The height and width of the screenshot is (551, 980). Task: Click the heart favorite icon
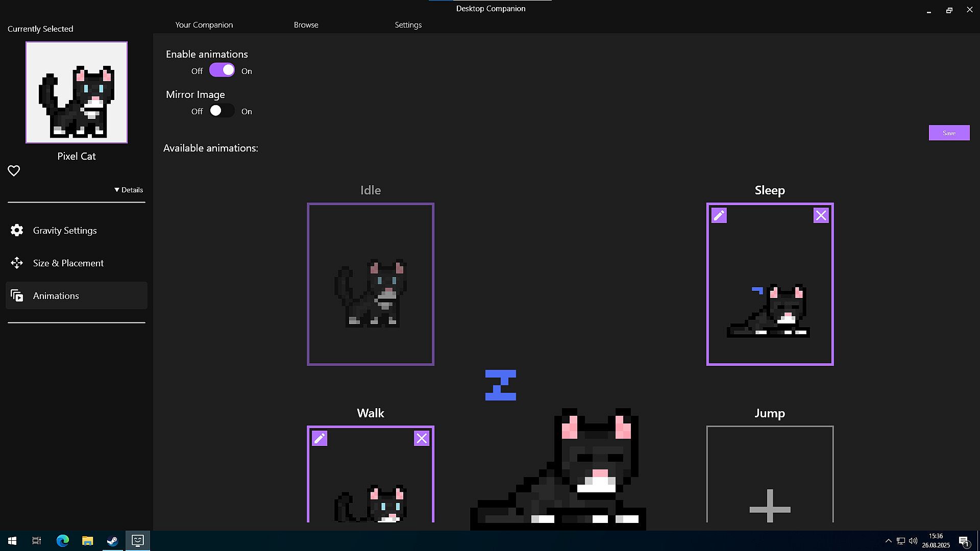[14, 171]
